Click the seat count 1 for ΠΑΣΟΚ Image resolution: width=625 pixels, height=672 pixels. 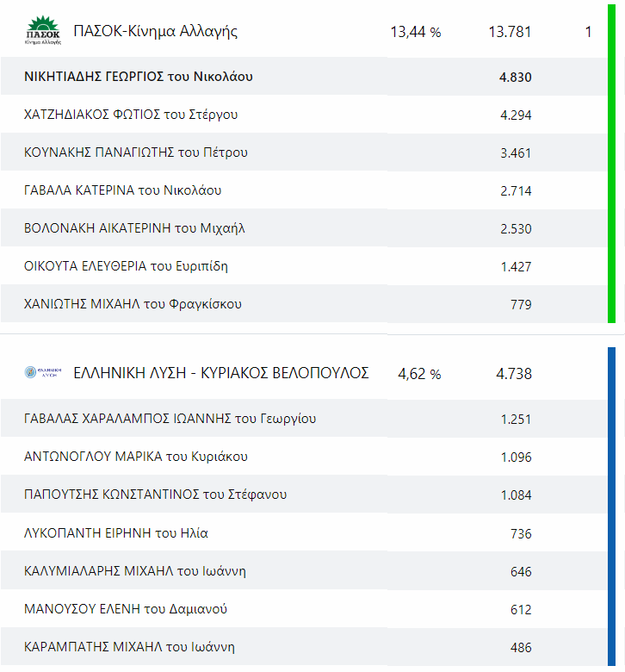click(x=589, y=32)
